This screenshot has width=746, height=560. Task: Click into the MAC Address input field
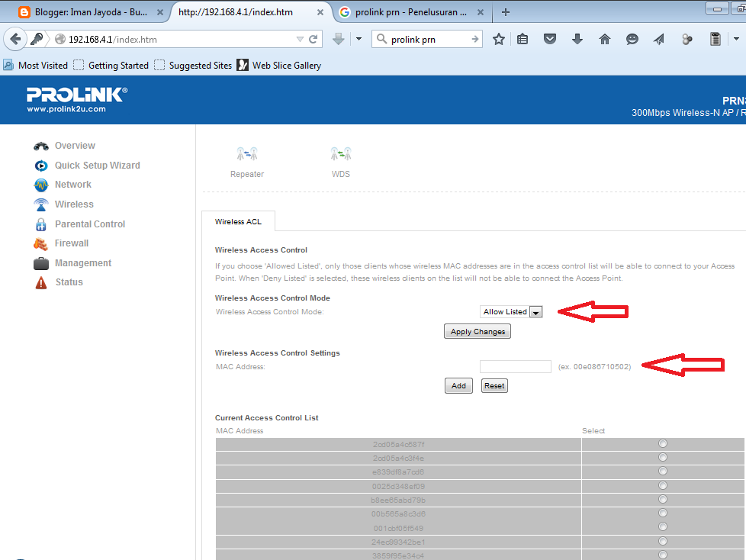(x=515, y=366)
